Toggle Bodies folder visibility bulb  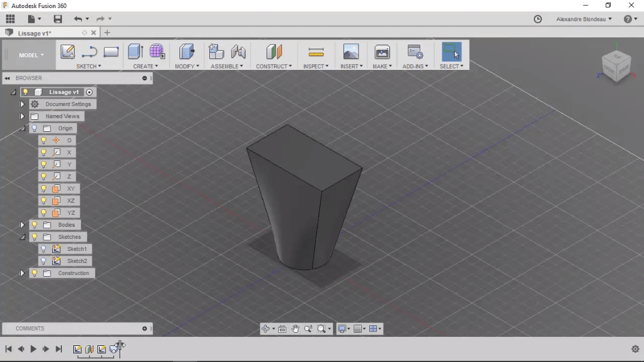click(34, 225)
